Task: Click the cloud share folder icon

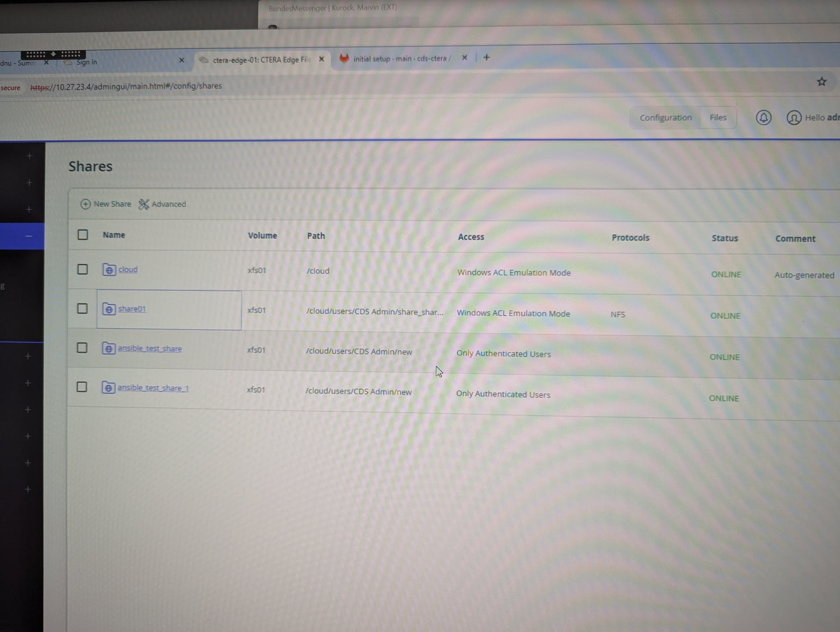Action: (109, 269)
